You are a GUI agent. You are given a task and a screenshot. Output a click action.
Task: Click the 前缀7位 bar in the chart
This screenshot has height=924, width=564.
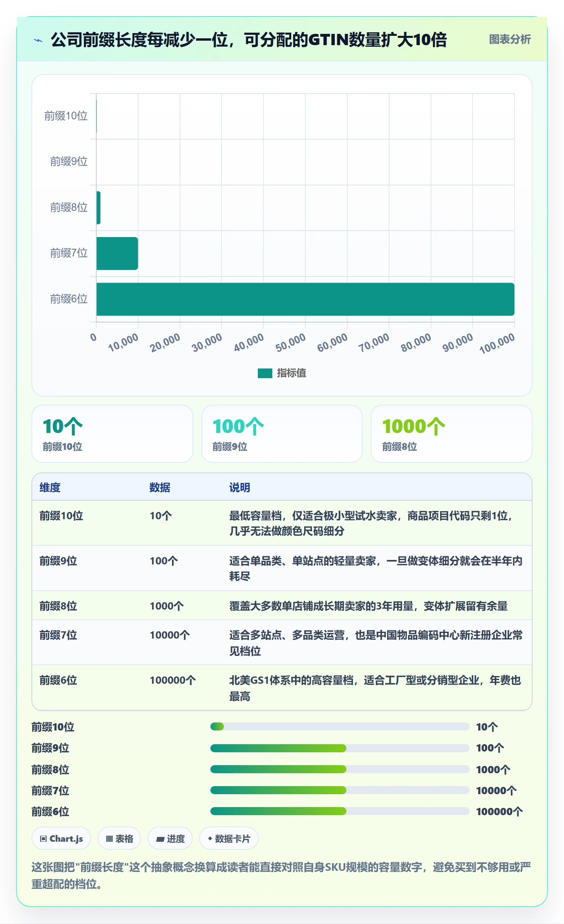pyautogui.click(x=117, y=254)
